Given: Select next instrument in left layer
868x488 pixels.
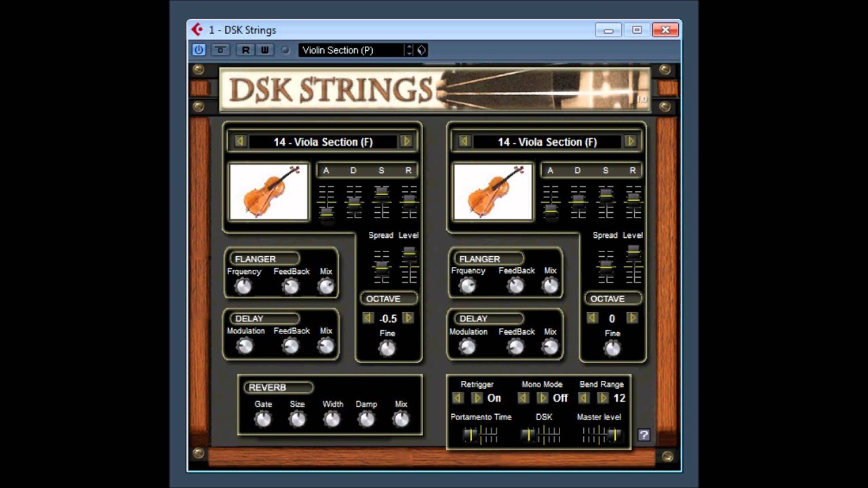Looking at the screenshot, I should pos(406,141).
